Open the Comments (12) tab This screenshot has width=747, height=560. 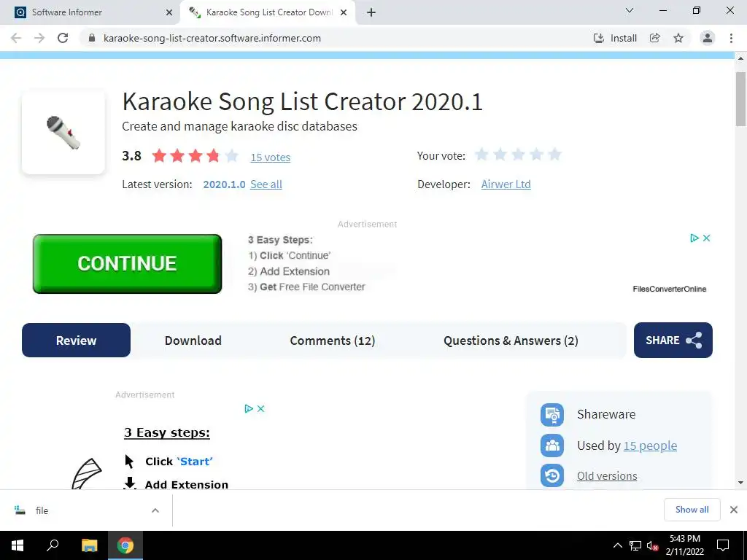(x=333, y=341)
